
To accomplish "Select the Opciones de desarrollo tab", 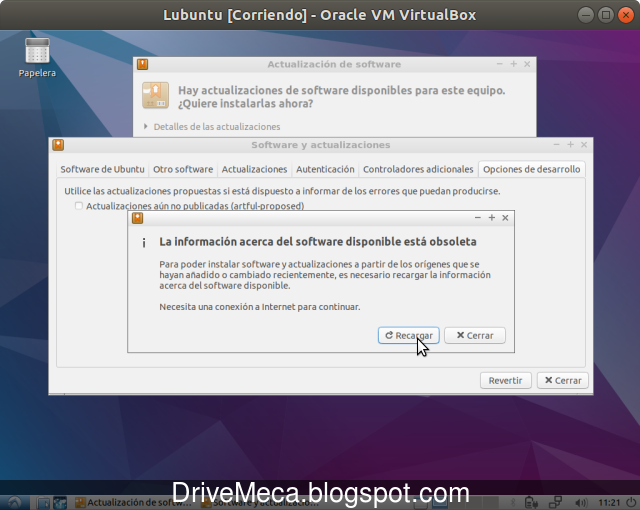I will [x=531, y=169].
